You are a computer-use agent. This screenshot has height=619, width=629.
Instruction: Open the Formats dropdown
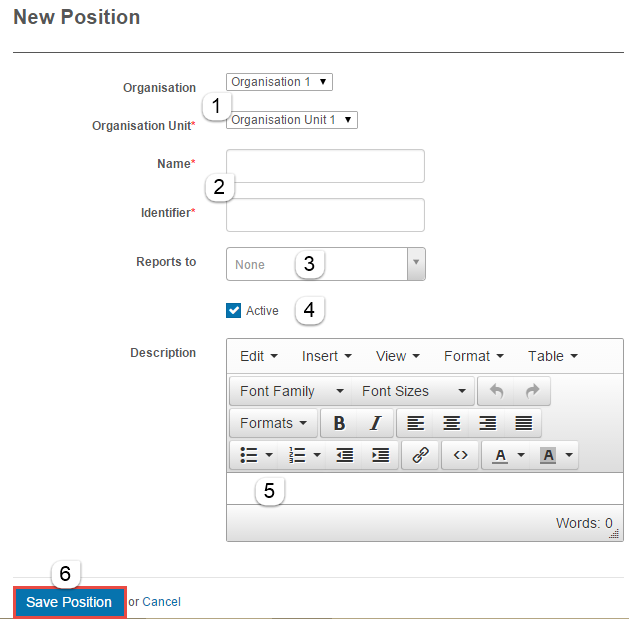tap(274, 423)
